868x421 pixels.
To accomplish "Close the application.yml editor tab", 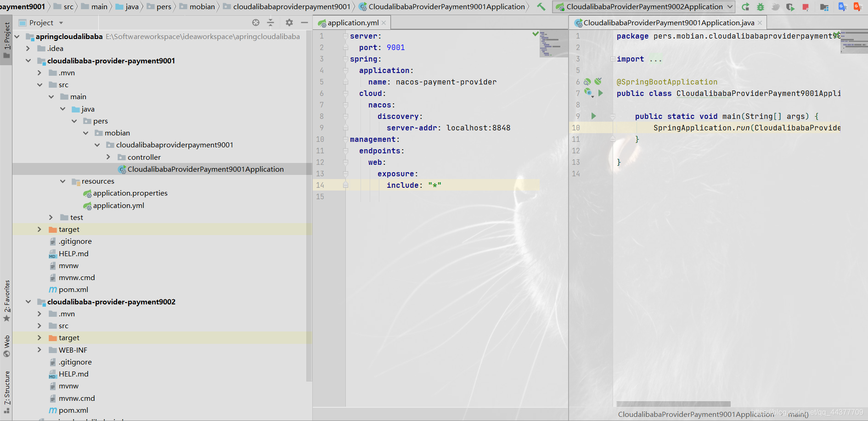I will pyautogui.click(x=384, y=22).
